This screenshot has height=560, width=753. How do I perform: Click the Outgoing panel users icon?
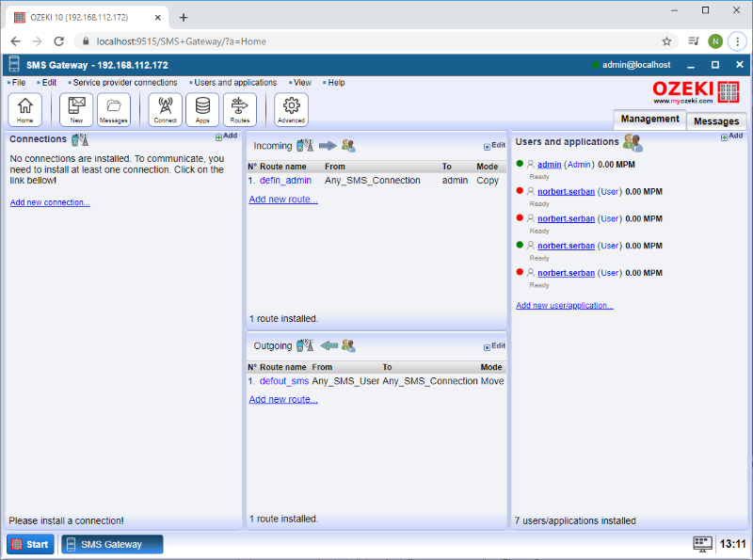click(348, 345)
